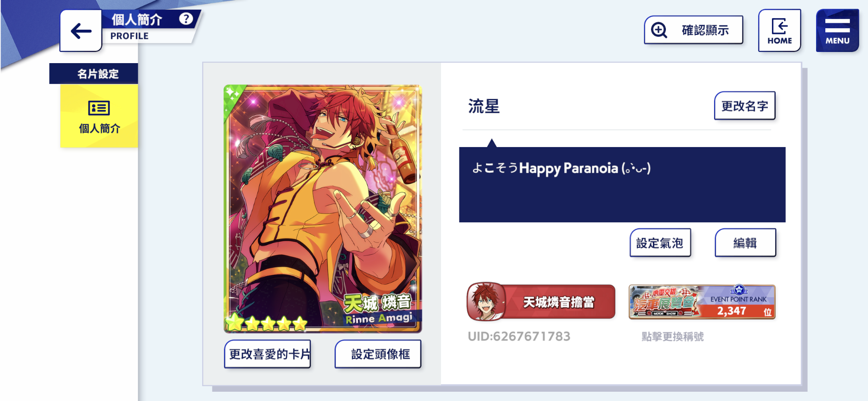The height and width of the screenshot is (401, 868).
Task: Click the 編輯 button
Action: (x=745, y=243)
